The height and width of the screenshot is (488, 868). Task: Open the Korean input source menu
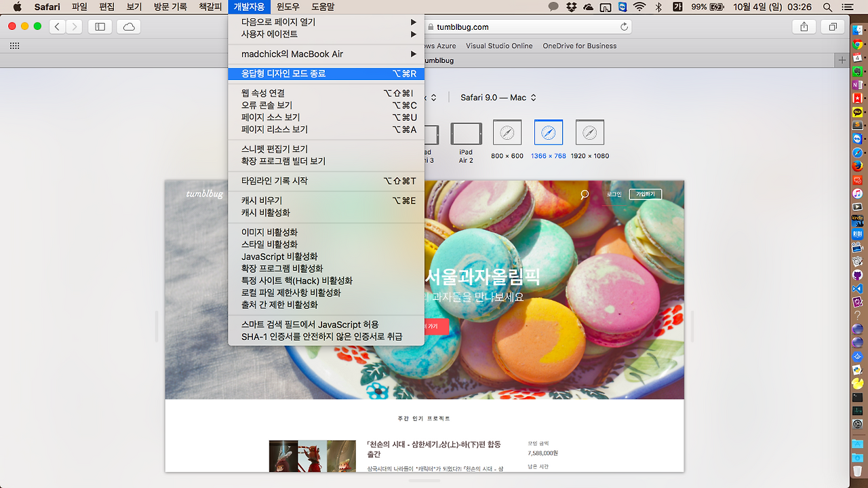[677, 7]
